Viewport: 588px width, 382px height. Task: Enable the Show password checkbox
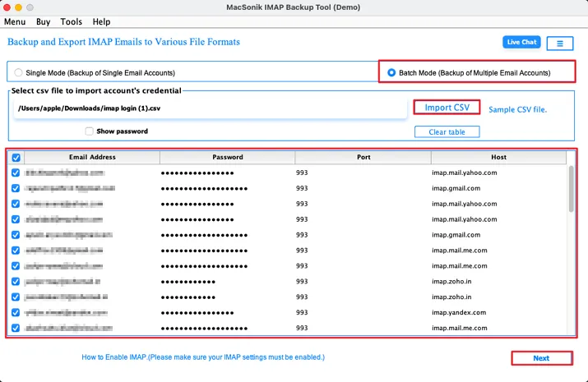(89, 131)
